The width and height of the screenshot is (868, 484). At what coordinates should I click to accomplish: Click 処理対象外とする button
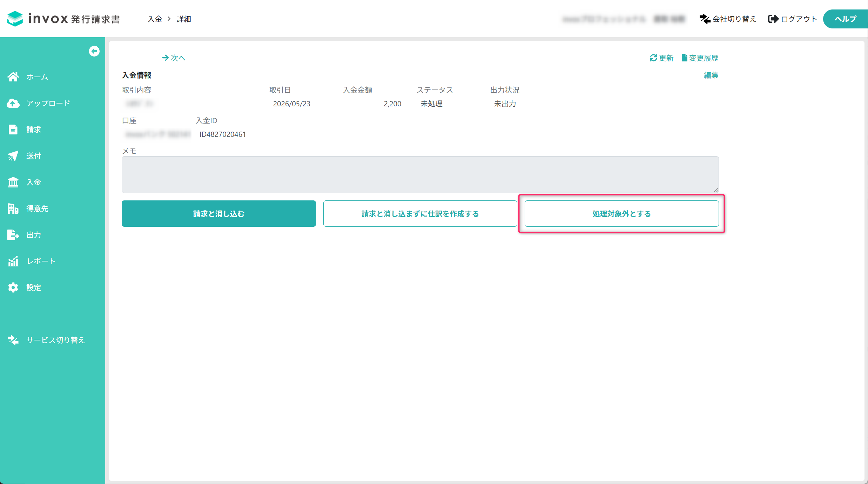621,214
